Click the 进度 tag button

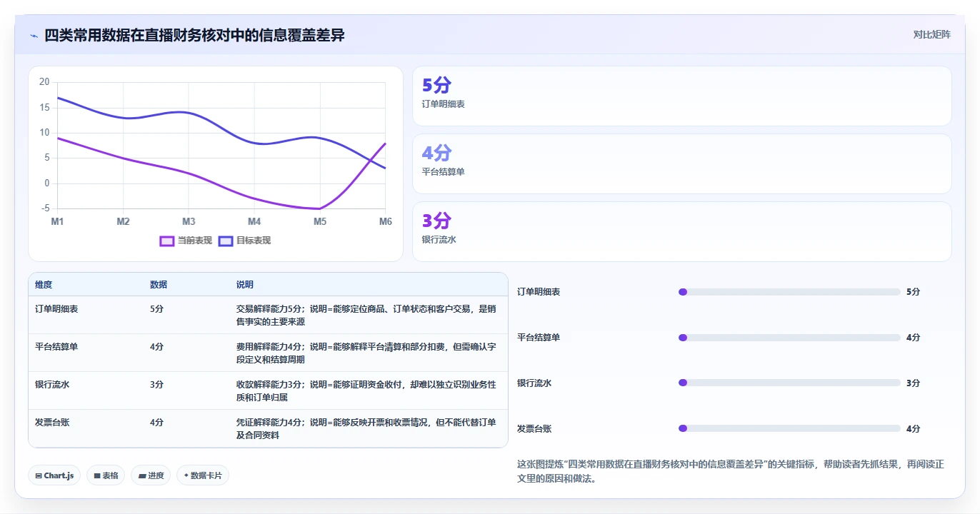point(151,475)
